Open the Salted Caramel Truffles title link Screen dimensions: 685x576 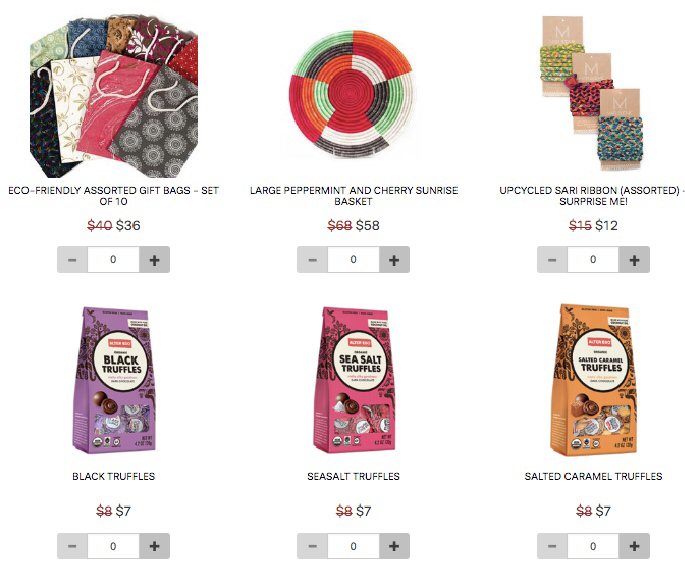(593, 476)
